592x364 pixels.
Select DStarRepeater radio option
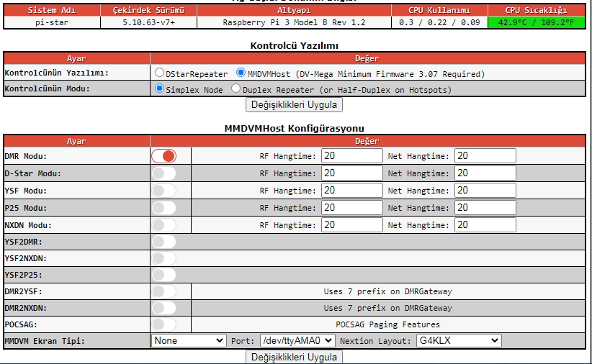(x=160, y=73)
